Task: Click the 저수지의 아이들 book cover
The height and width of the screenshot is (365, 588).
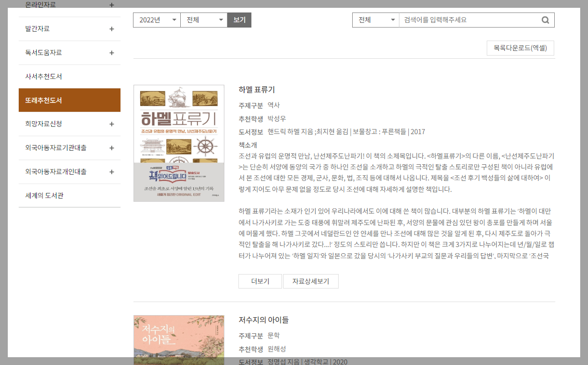Action: [x=179, y=340]
